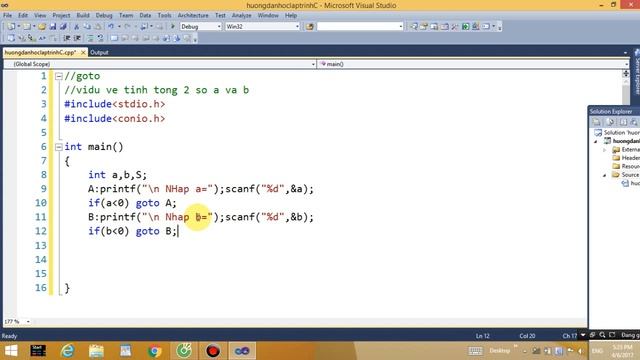Open the Debug menu
The image size is (640, 360).
pyautogui.click(x=104, y=15)
